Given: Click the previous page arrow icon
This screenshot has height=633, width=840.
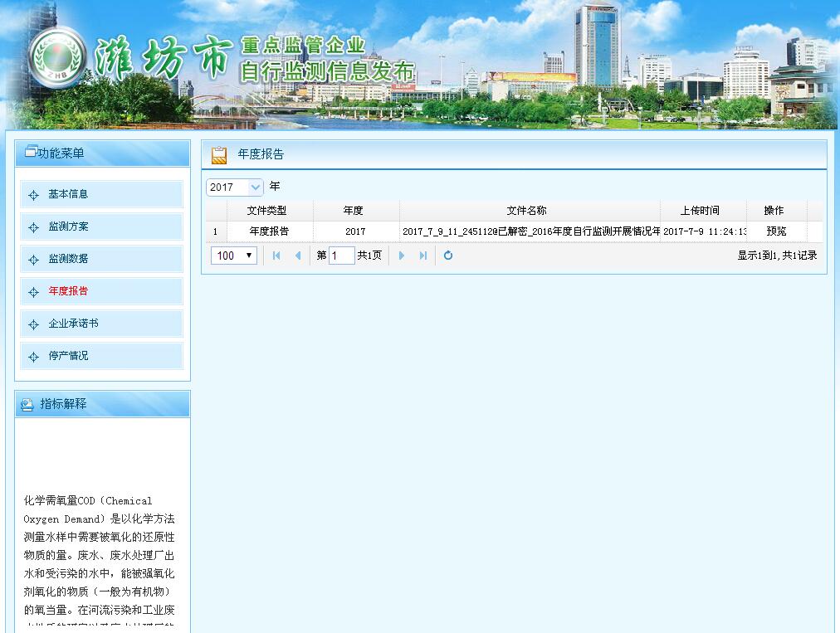Looking at the screenshot, I should click(x=296, y=256).
